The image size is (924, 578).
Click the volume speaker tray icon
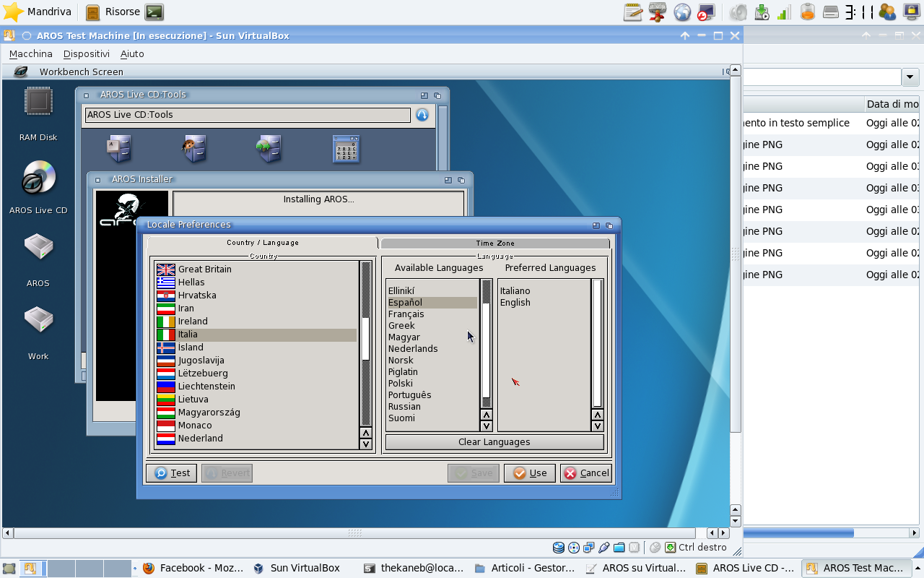pyautogui.click(x=738, y=12)
